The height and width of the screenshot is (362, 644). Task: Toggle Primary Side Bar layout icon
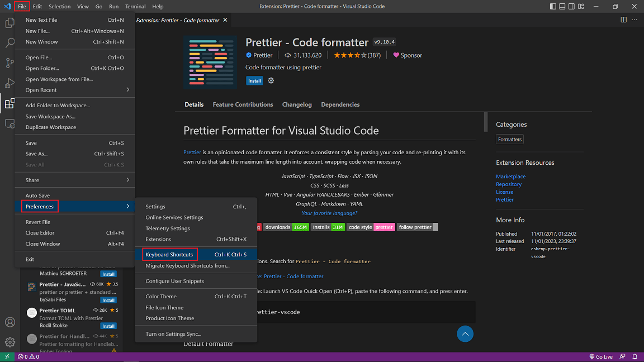pyautogui.click(x=553, y=6)
